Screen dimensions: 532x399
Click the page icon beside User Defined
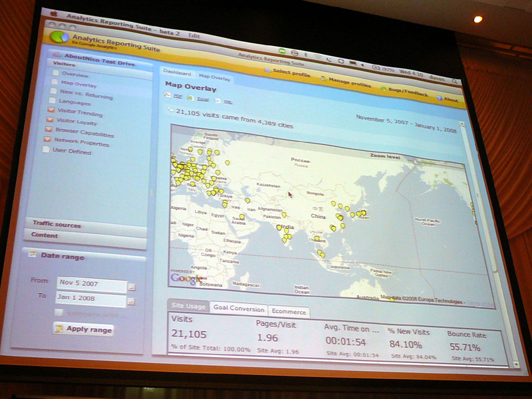(x=45, y=149)
